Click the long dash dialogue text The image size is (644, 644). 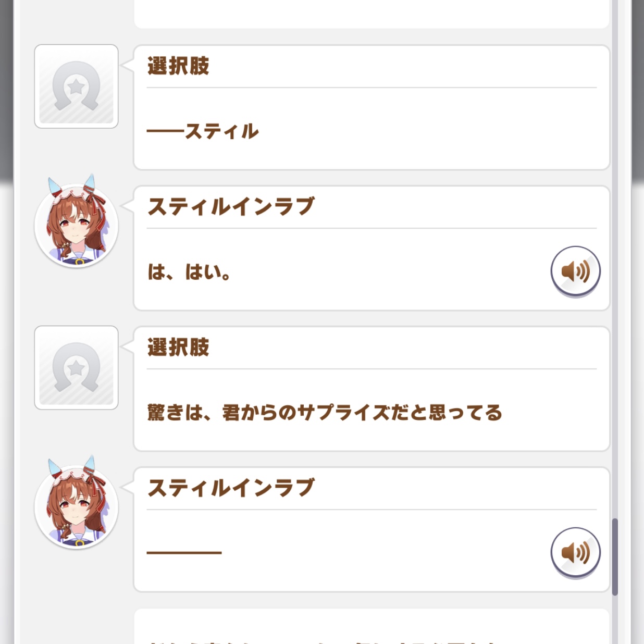(x=184, y=552)
